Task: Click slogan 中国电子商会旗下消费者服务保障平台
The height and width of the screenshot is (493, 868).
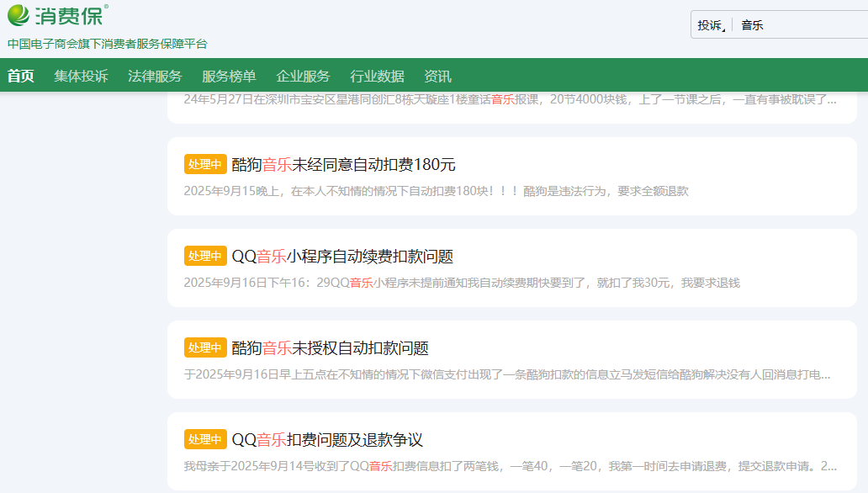Action: (108, 44)
